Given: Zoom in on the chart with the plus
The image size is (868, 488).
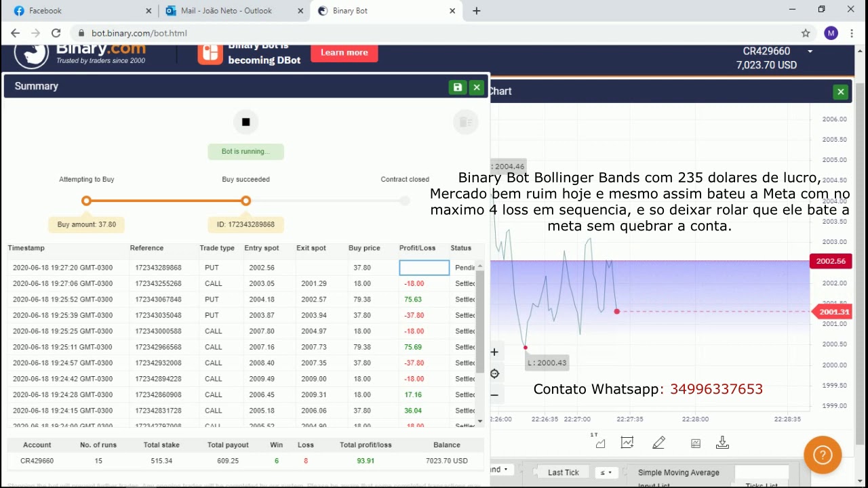Looking at the screenshot, I should (494, 352).
